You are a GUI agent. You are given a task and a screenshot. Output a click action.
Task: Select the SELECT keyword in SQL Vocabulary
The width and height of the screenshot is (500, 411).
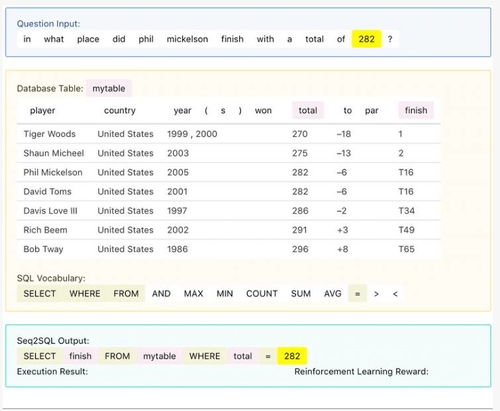pos(40,294)
